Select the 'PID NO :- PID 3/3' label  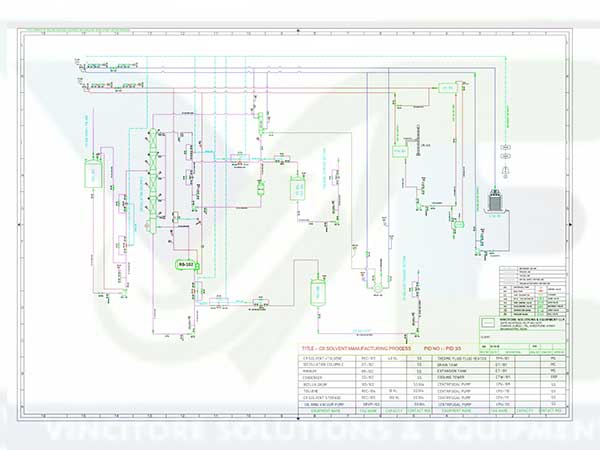click(x=443, y=348)
